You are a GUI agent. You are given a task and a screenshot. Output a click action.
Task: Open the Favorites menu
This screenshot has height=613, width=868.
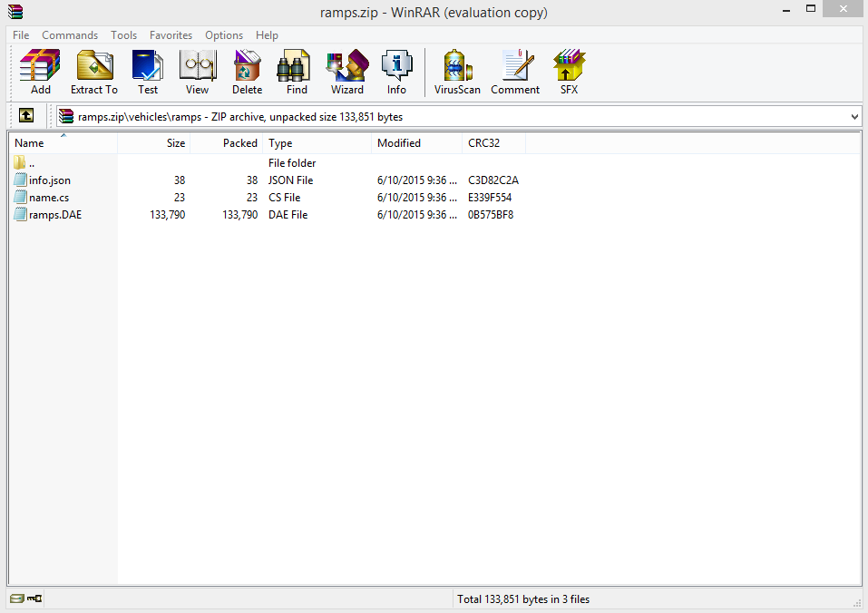click(171, 34)
